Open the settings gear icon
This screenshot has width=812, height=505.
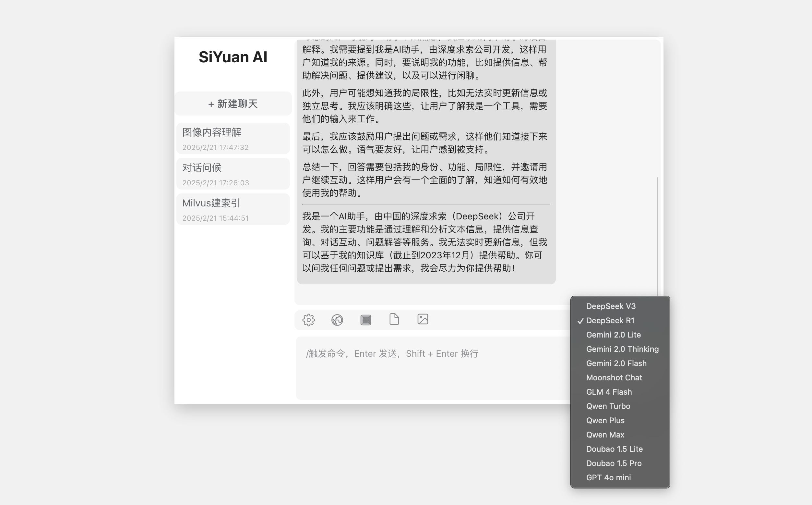click(x=309, y=320)
